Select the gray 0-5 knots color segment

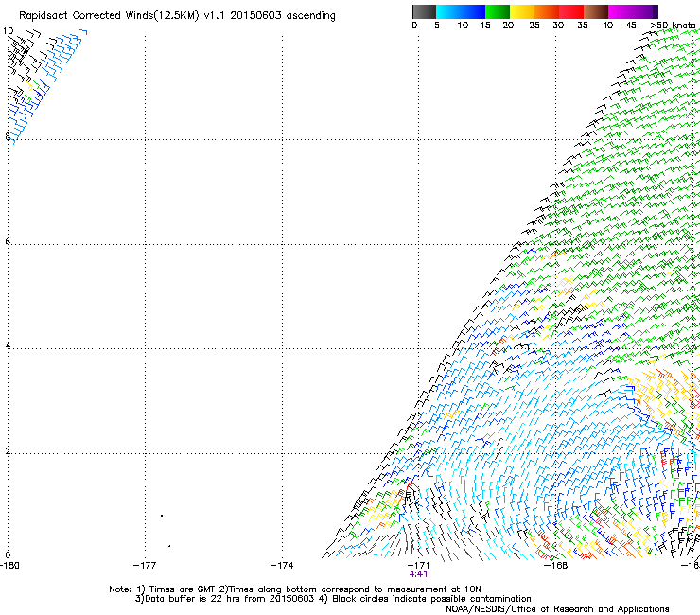point(424,11)
